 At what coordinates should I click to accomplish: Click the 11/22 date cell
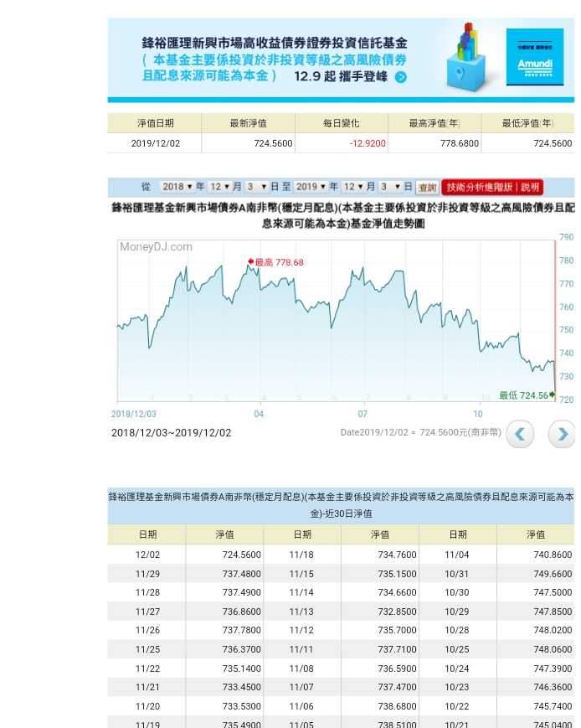147,669
